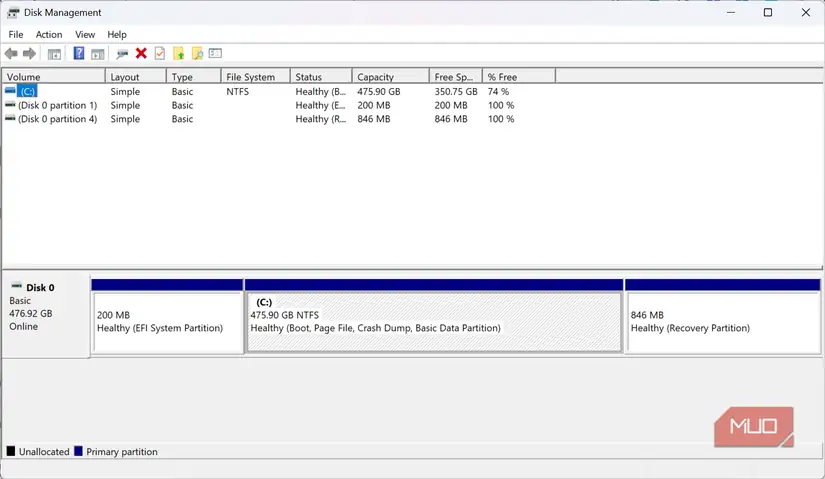Close the Disk Management window

coord(806,13)
